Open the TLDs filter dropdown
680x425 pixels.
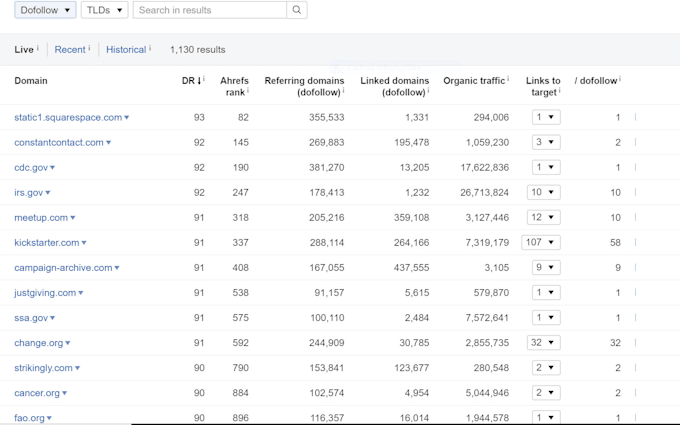pos(104,10)
